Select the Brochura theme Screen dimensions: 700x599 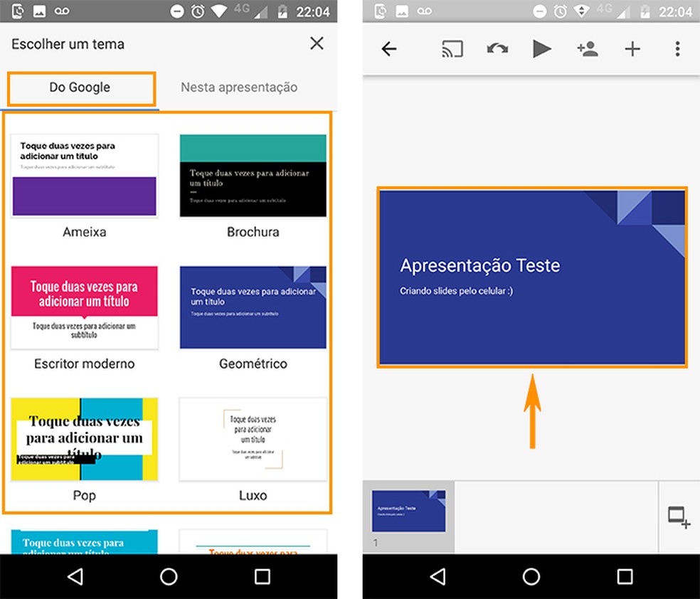pyautogui.click(x=253, y=174)
